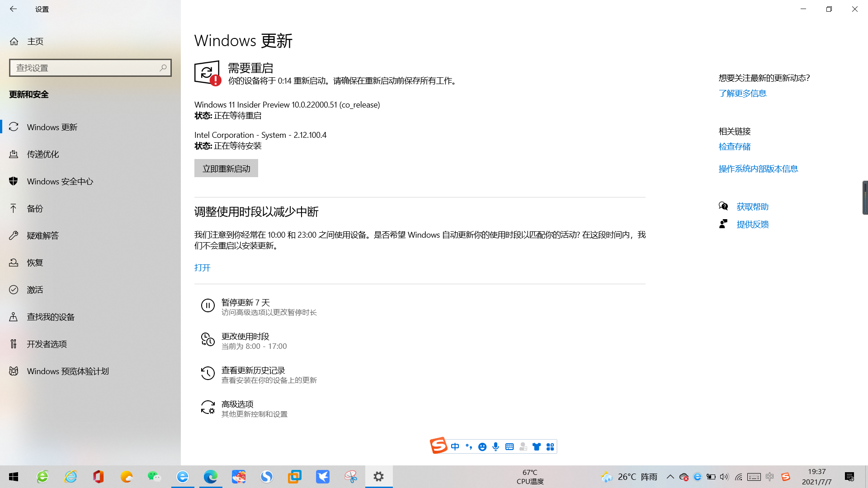Open 查找我的设备 page
The height and width of the screenshot is (488, 868).
point(90,317)
